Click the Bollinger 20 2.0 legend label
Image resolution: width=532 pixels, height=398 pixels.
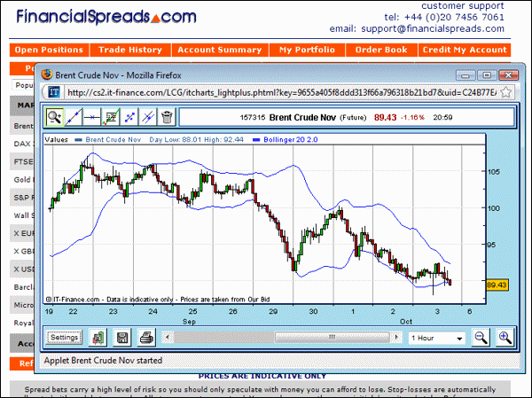(291, 139)
